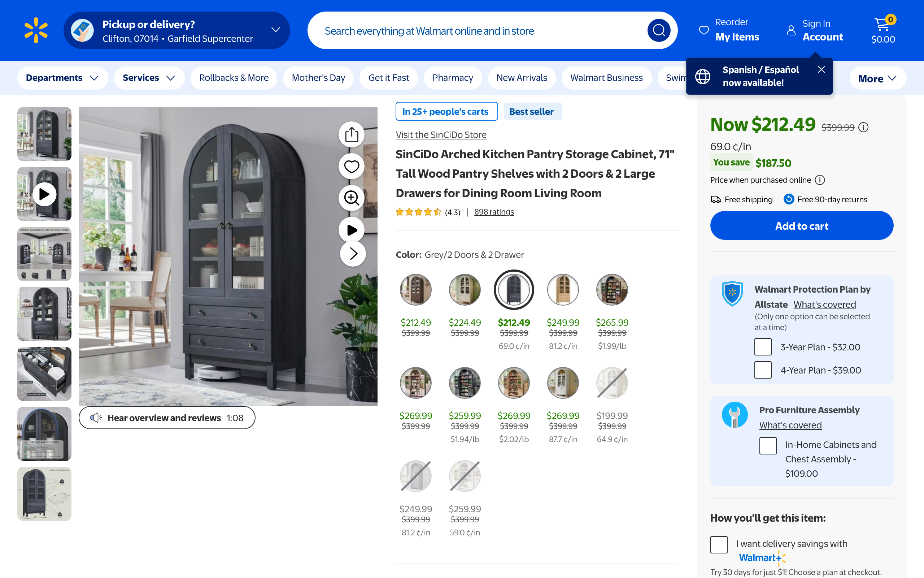Click What's covered for Pro Furniture Assembly
The image size is (924, 578).
790,425
